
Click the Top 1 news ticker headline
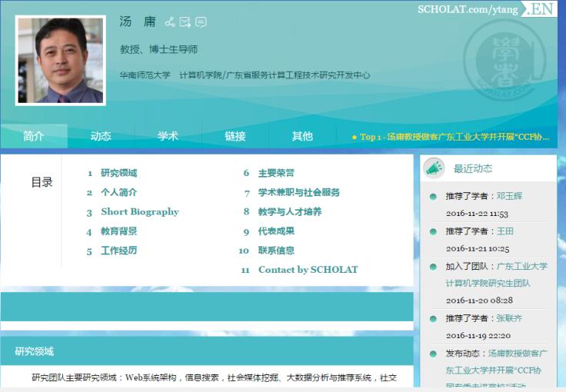(x=454, y=137)
